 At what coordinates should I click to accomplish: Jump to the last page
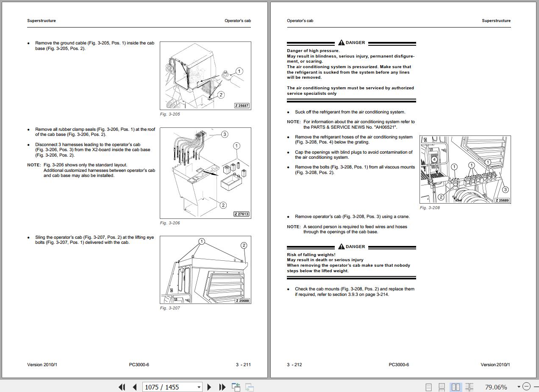click(222, 387)
